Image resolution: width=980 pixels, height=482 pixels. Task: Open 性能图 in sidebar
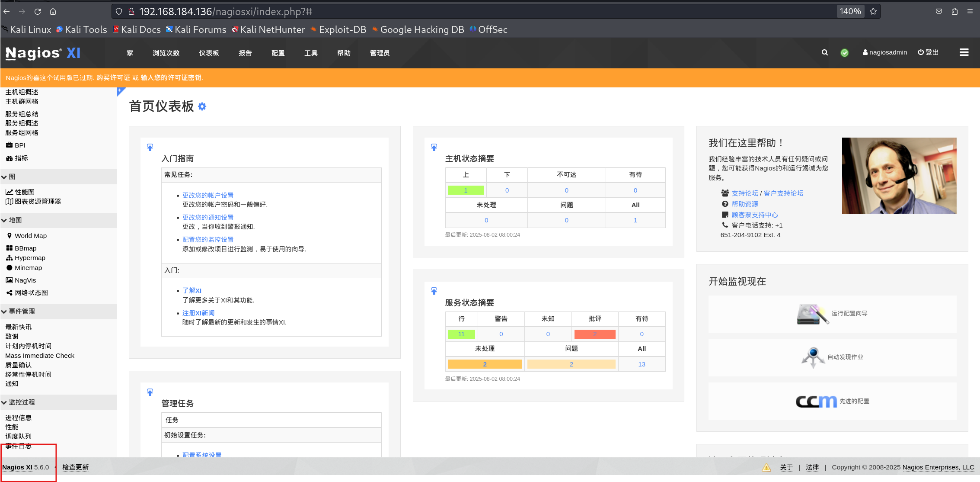[x=20, y=192]
